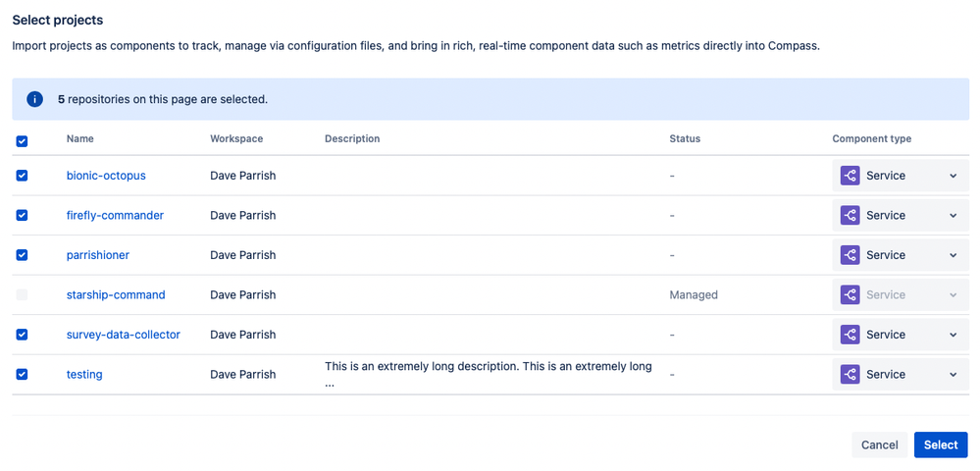
Task: Toggle the select-all checkbox in the table header
Action: point(22,141)
